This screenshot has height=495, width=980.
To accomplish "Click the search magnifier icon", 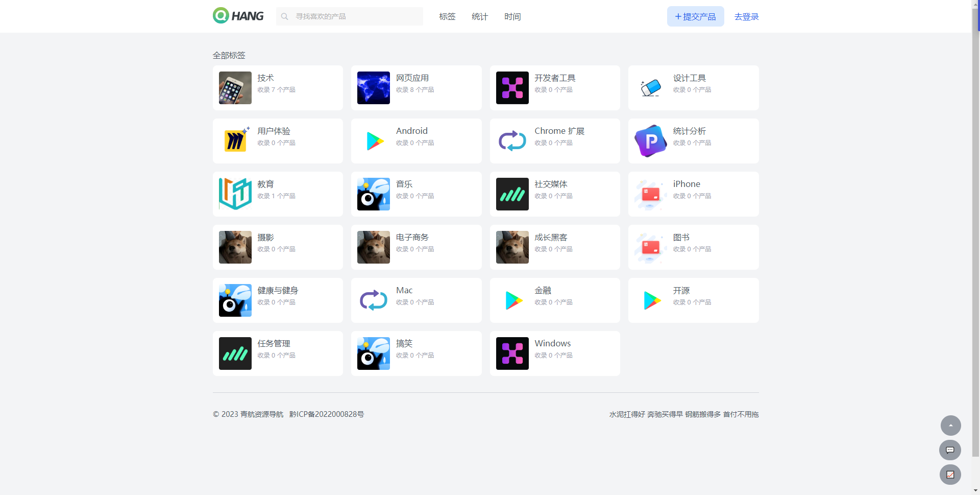I will click(285, 16).
